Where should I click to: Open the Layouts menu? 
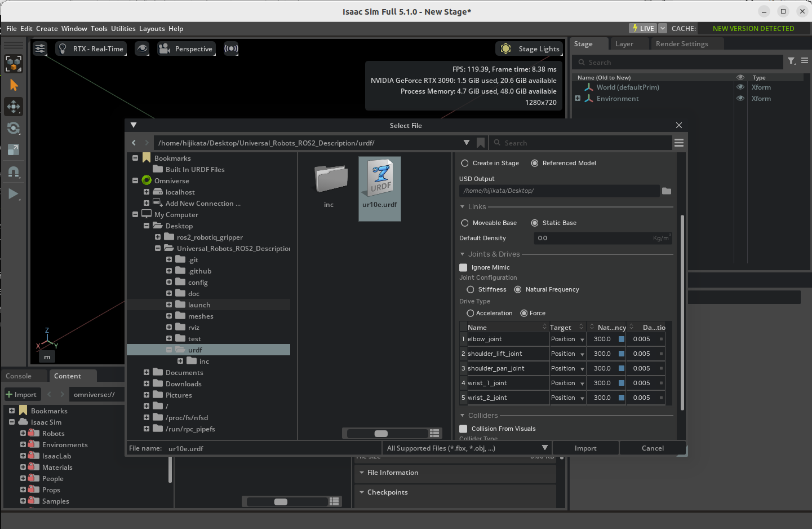pyautogui.click(x=152, y=29)
